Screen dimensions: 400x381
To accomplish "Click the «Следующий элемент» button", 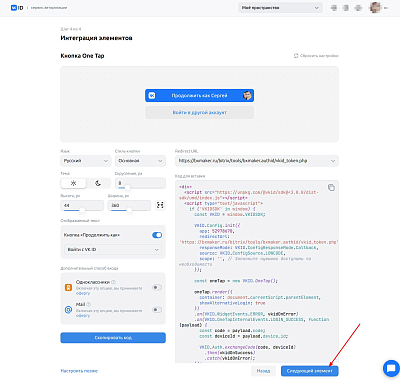I will click(310, 371).
